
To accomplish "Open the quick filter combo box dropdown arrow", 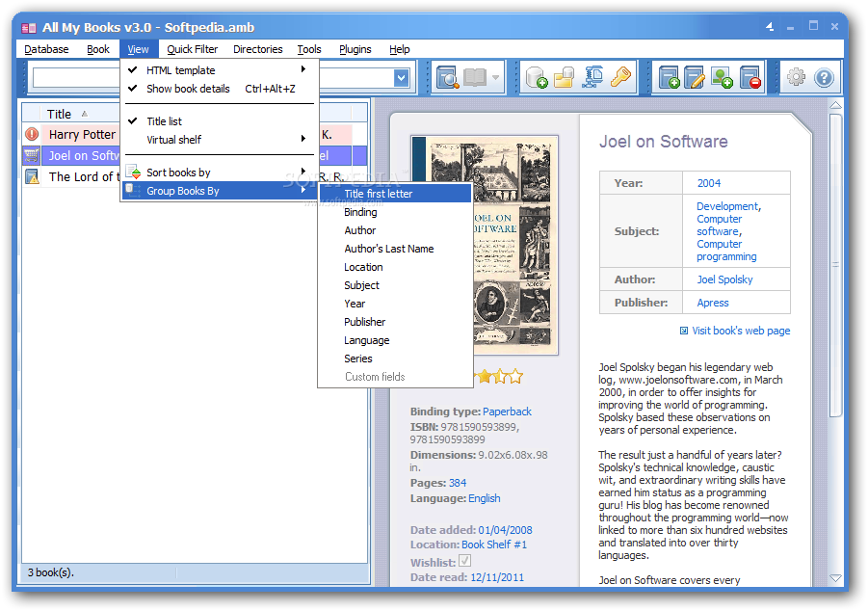I will point(402,78).
